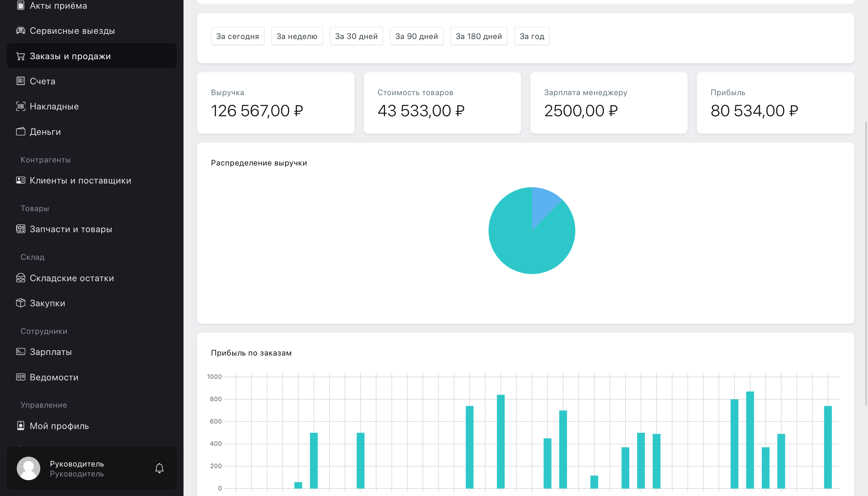This screenshot has width=868, height=496.
Task: Click the Товары section header
Action: click(x=35, y=209)
